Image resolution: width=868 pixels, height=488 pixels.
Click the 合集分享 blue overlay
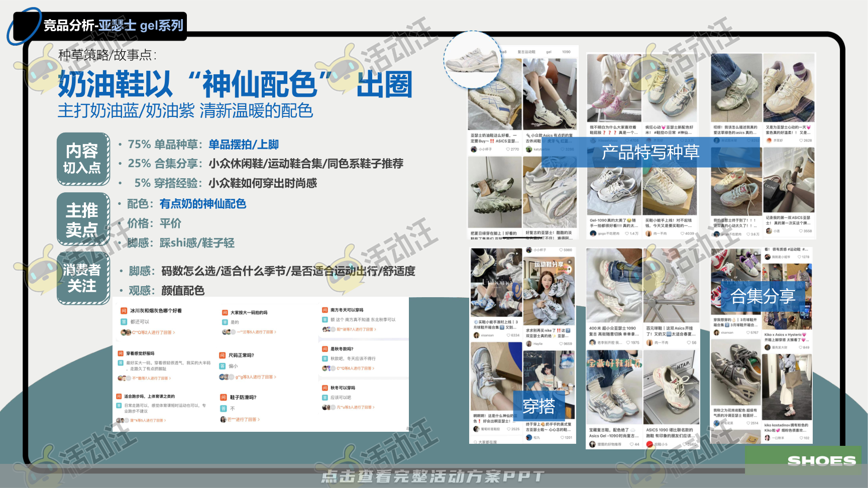tap(763, 296)
